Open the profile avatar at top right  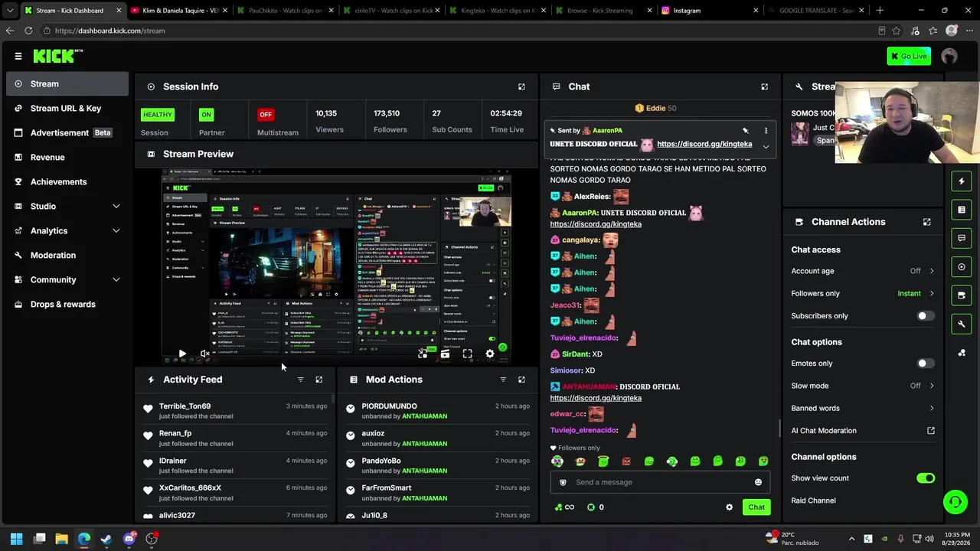[949, 56]
